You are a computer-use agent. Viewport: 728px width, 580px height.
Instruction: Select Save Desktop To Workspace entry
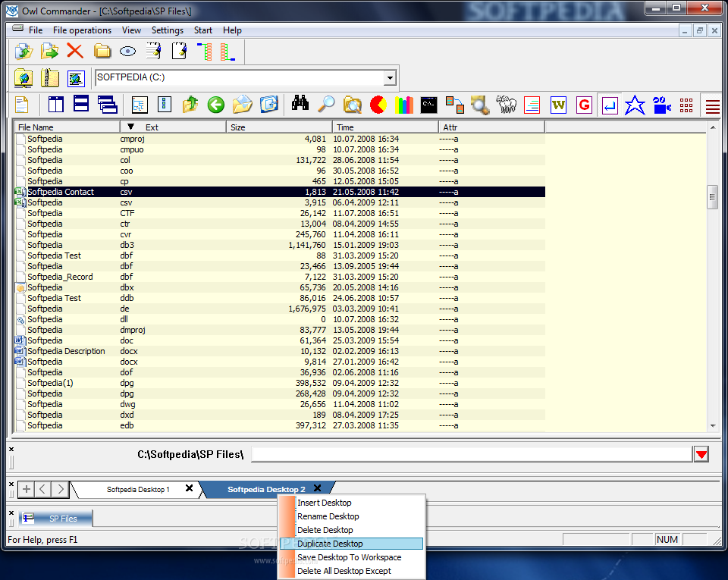tap(351, 557)
